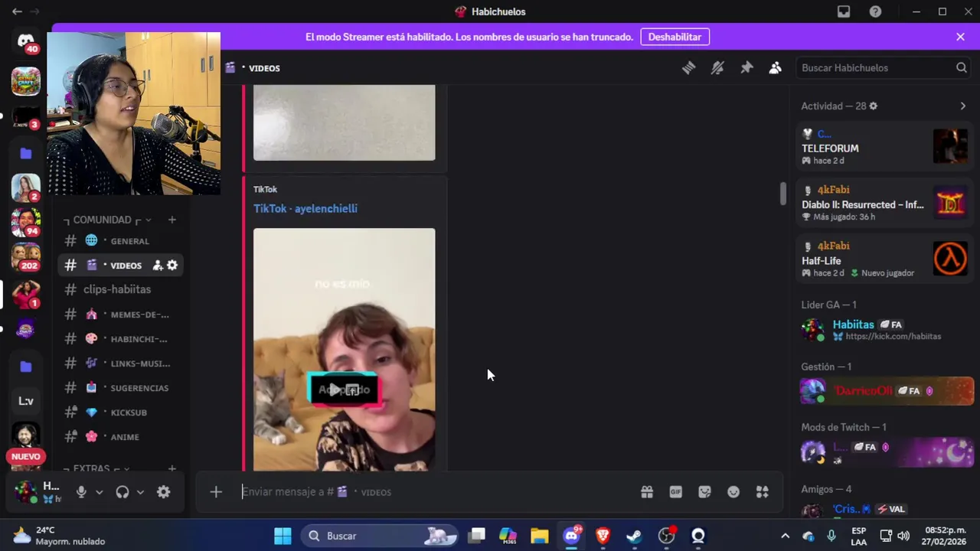Image resolution: width=980 pixels, height=551 pixels.
Task: Open Steam from the taskbar
Action: coord(634,536)
